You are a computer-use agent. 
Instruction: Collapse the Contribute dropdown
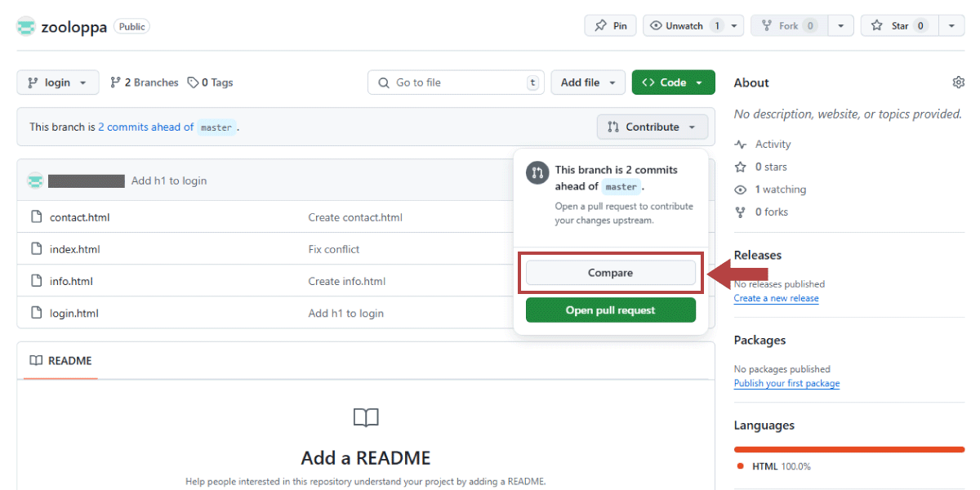[x=653, y=127]
